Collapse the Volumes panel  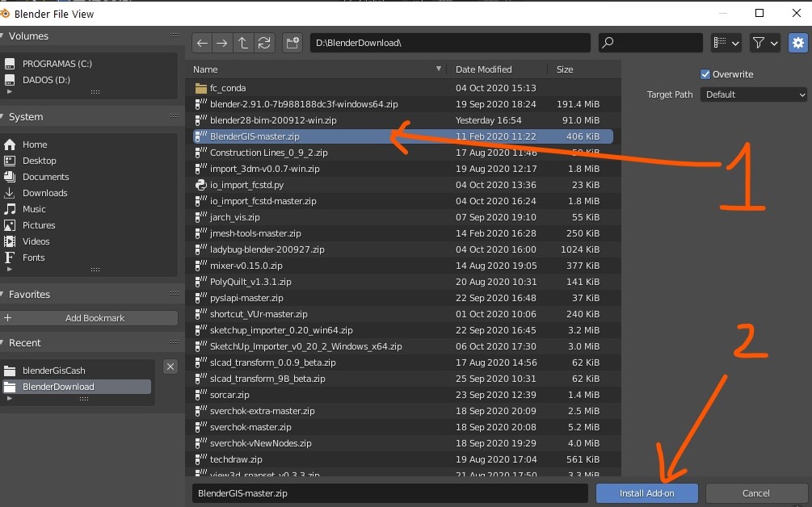(4, 36)
